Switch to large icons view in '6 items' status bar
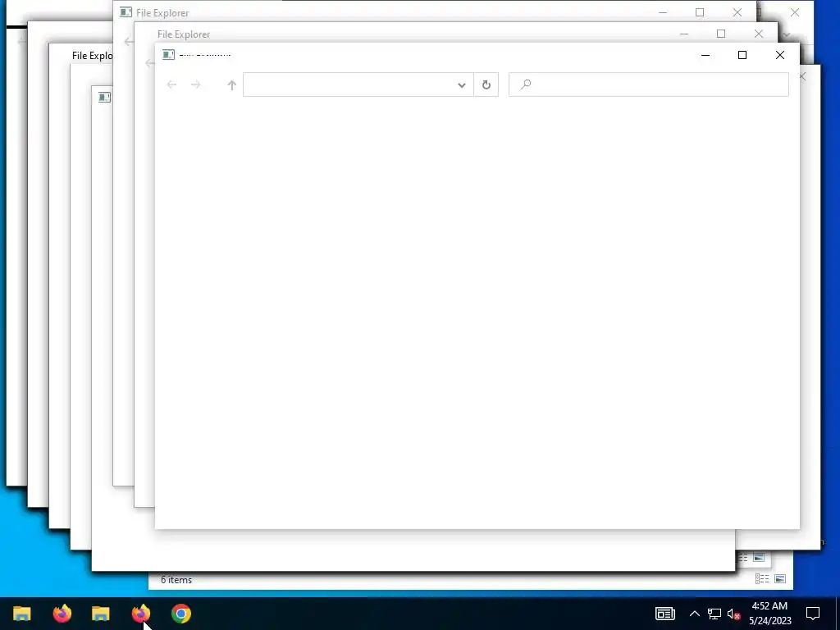The width and height of the screenshot is (840, 630). click(x=780, y=578)
